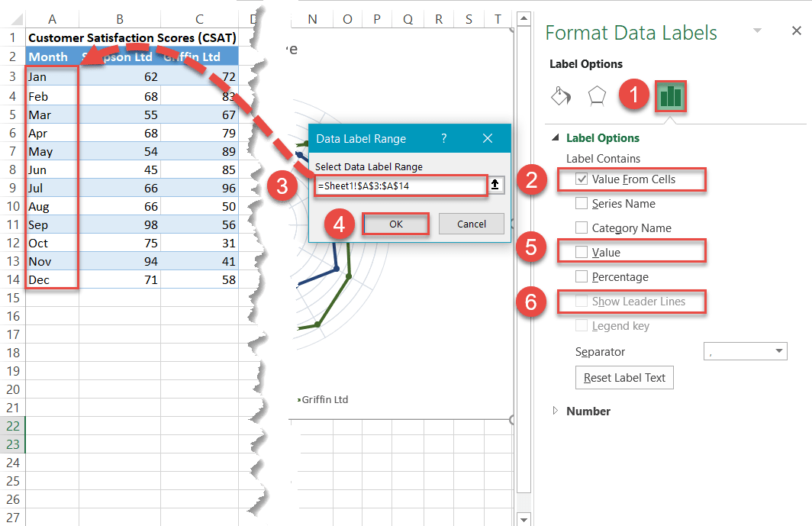Select the Oct cell
The width and height of the screenshot is (812, 526).
[53, 243]
